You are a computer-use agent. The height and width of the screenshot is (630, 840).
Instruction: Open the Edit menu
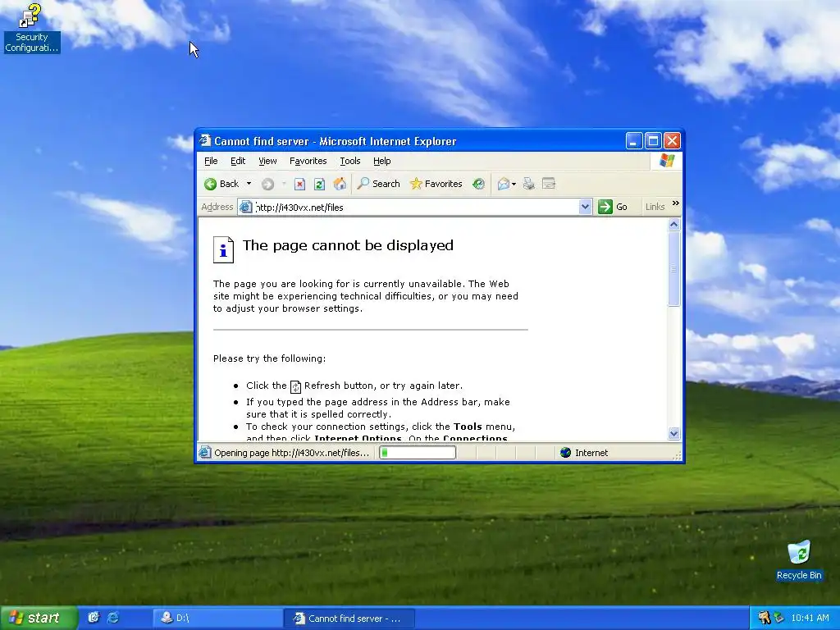point(238,161)
